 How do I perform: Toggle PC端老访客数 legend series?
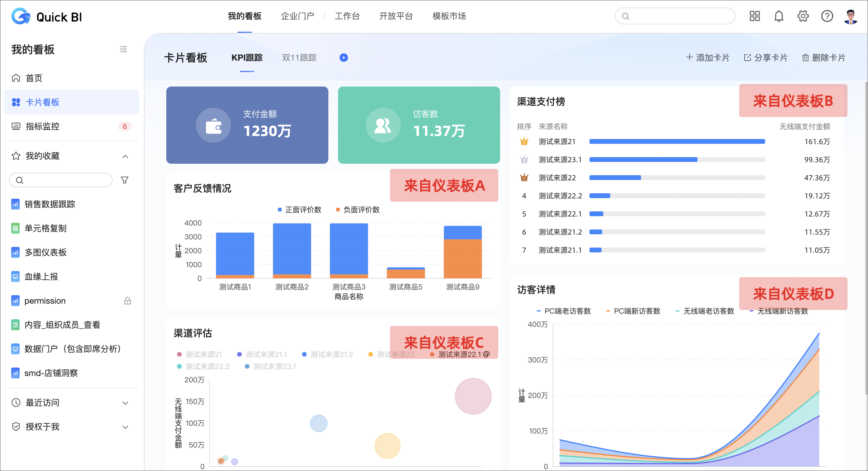pyautogui.click(x=564, y=311)
